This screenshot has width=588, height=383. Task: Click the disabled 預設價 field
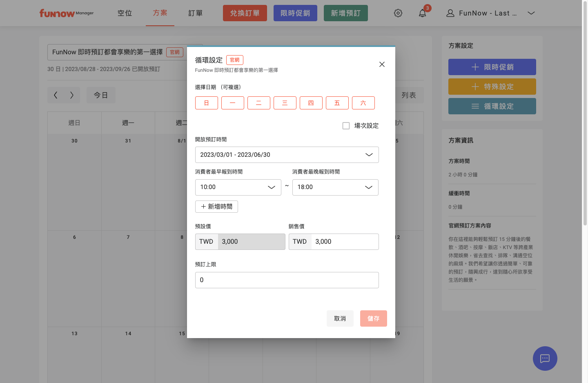point(251,242)
